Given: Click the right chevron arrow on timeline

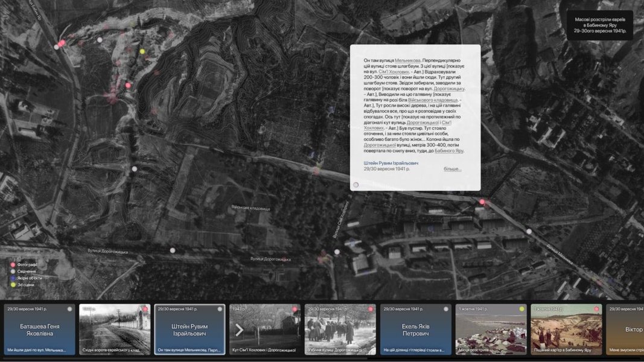Looking at the screenshot, I should (239, 330).
